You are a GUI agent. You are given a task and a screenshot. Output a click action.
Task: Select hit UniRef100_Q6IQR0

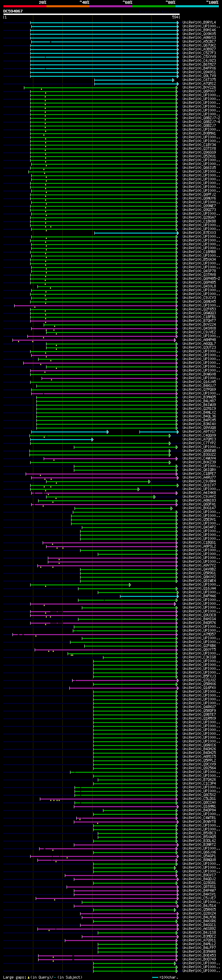pyautogui.click(x=199, y=470)
